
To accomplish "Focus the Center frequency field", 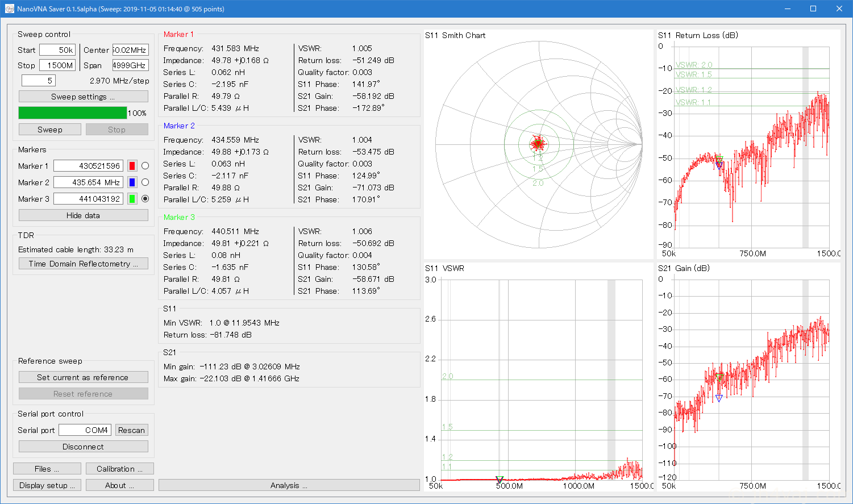I will 131,50.
